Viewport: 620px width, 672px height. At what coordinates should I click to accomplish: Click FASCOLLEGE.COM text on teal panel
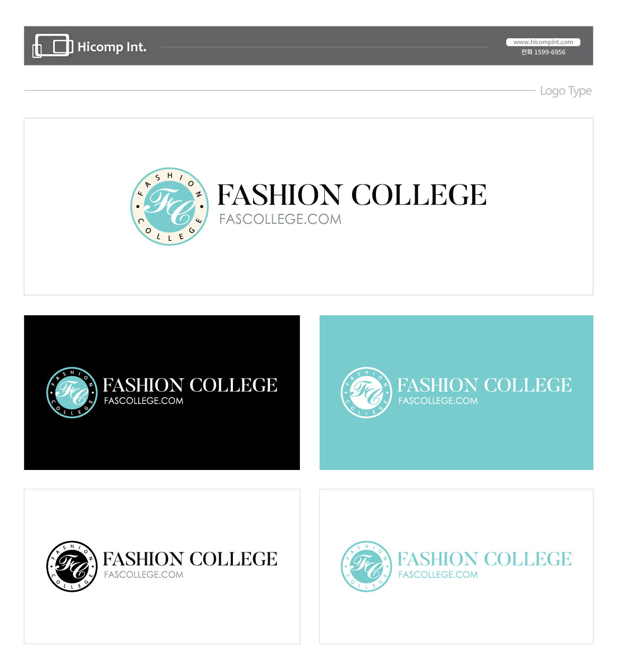(438, 401)
